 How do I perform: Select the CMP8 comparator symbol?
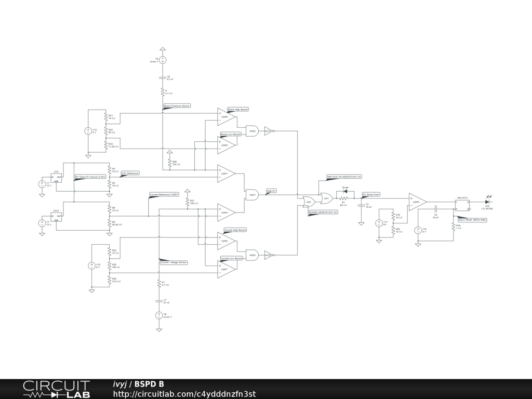pos(226,117)
